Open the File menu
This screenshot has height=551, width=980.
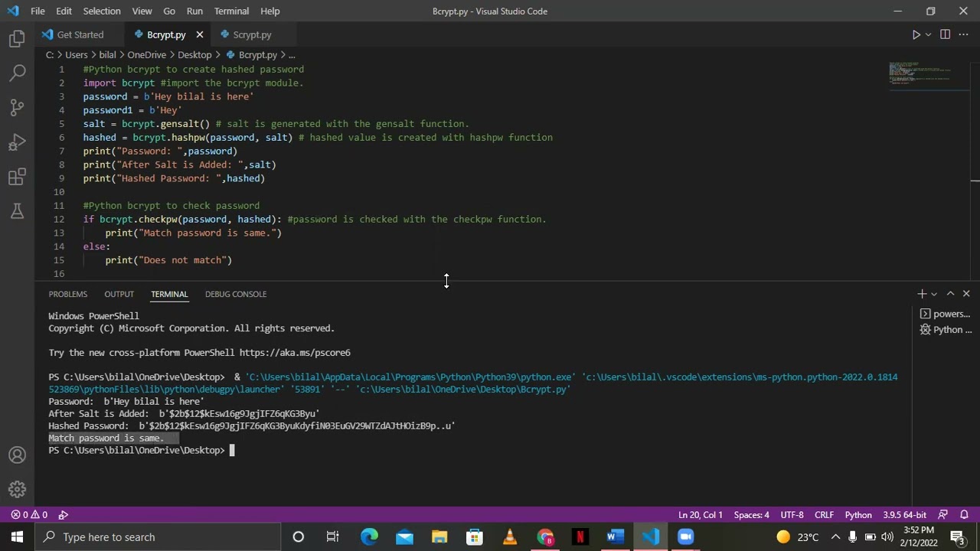(38, 11)
